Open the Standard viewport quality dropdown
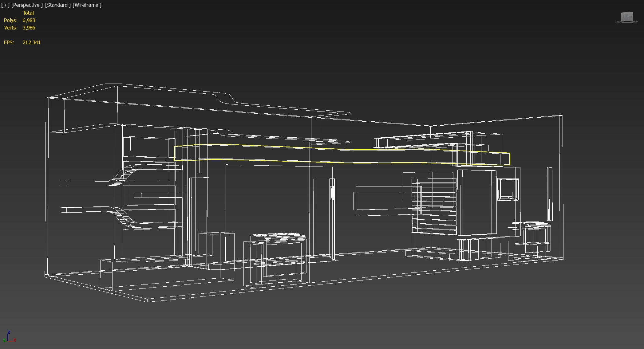 coord(58,5)
